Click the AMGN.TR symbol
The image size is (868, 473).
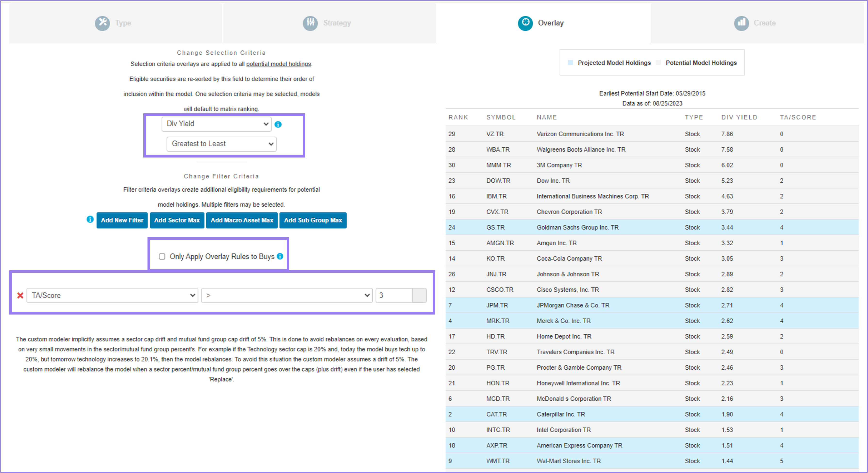(500, 243)
